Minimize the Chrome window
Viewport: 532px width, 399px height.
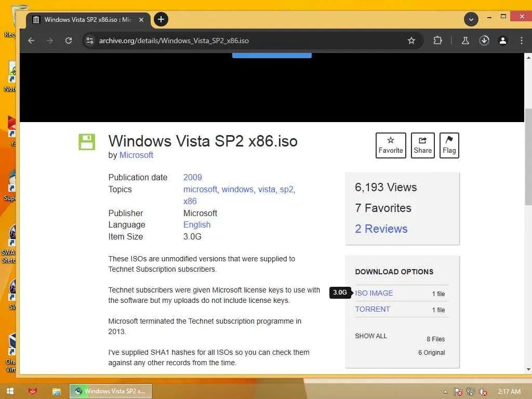[489, 17]
